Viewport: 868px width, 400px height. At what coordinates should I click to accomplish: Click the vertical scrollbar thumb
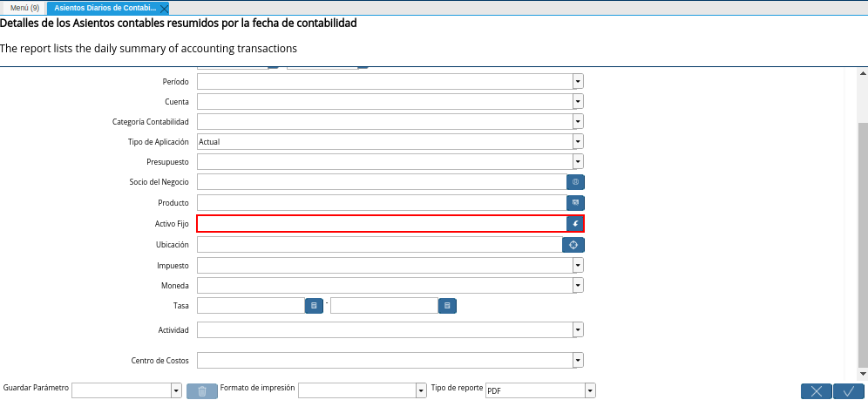coord(863,245)
